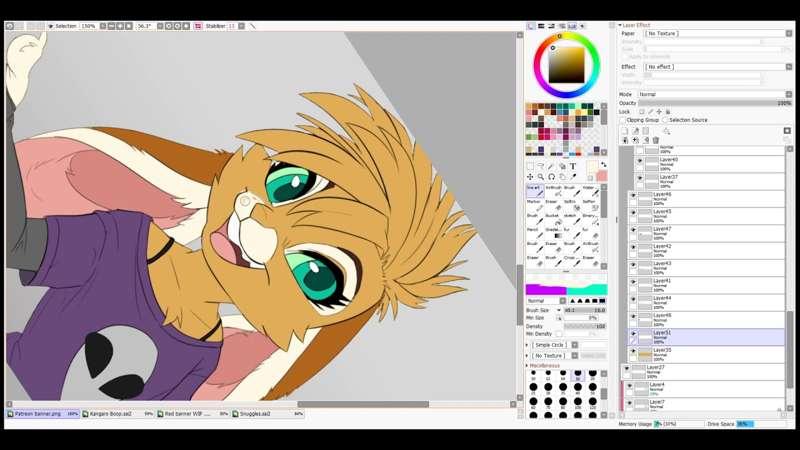Image resolution: width=800 pixels, height=450 pixels.
Task: Switch to Red banner WIP document tab
Action: point(193,414)
